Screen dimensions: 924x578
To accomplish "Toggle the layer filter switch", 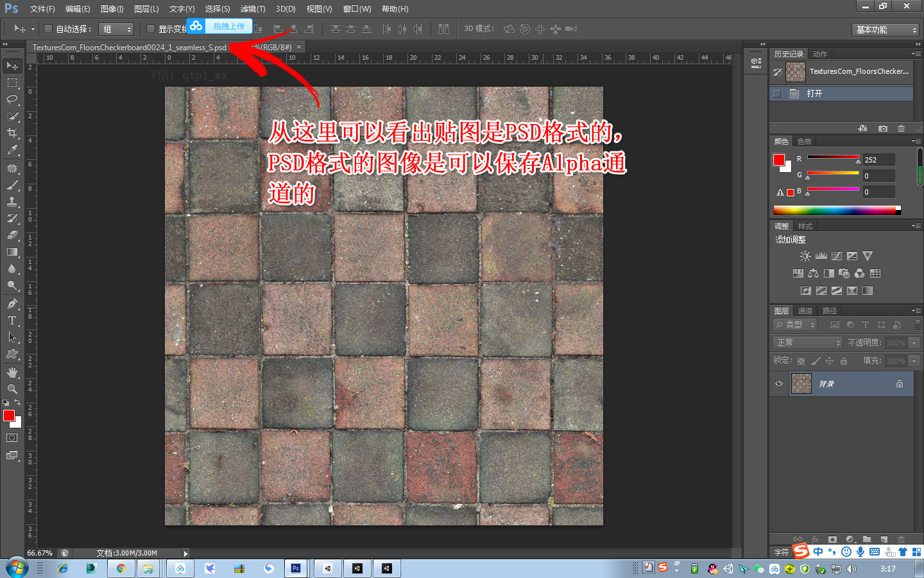I will (x=918, y=324).
